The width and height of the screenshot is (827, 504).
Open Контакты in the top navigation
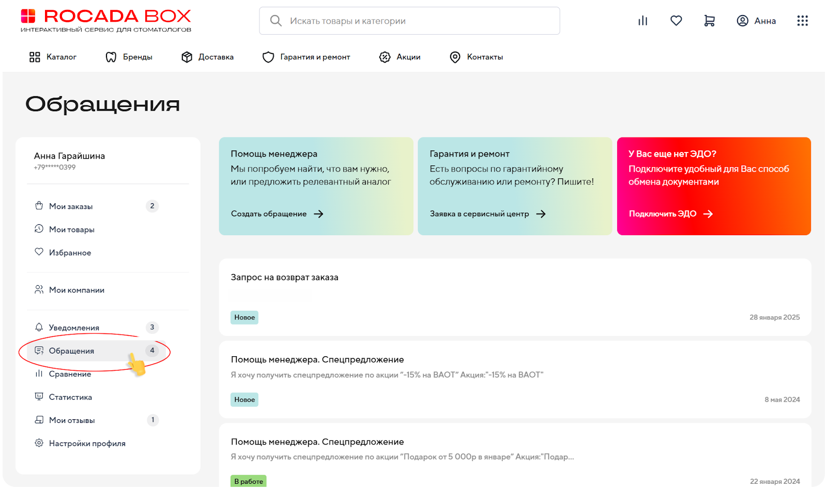(x=485, y=57)
